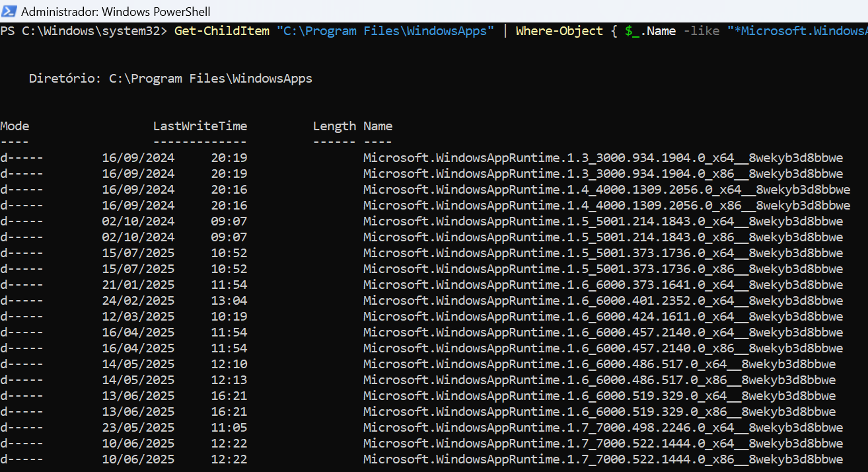868x472 pixels.
Task: Click folder name 1.5_5001.214.1843.0_x86
Action: coord(603,237)
